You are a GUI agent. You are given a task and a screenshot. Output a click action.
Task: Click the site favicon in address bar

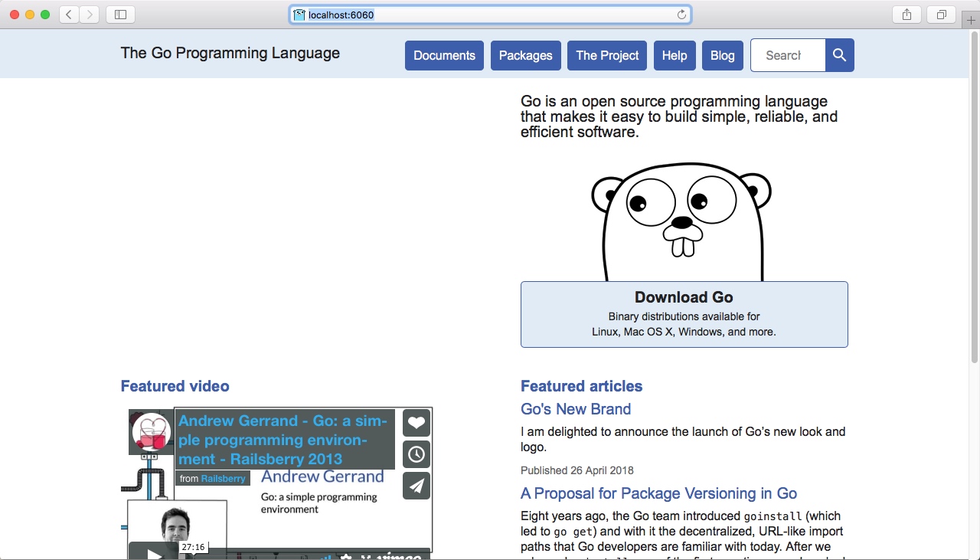(299, 15)
